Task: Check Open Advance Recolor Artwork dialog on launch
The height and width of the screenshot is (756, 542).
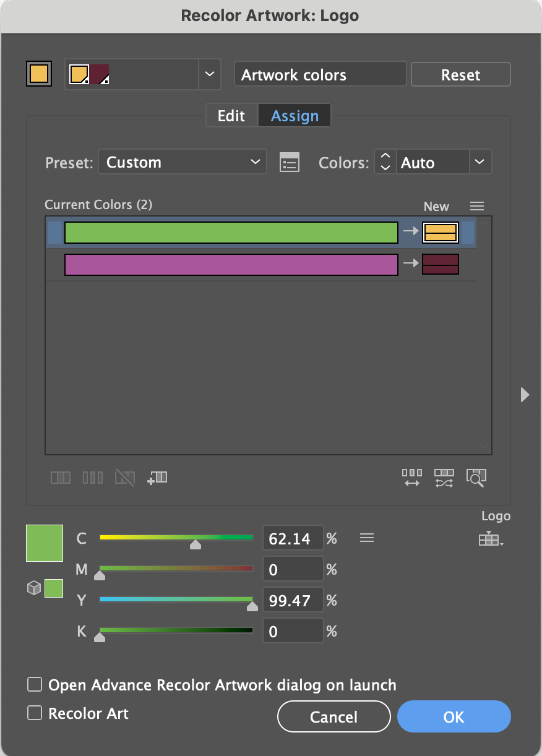Action: (x=34, y=684)
